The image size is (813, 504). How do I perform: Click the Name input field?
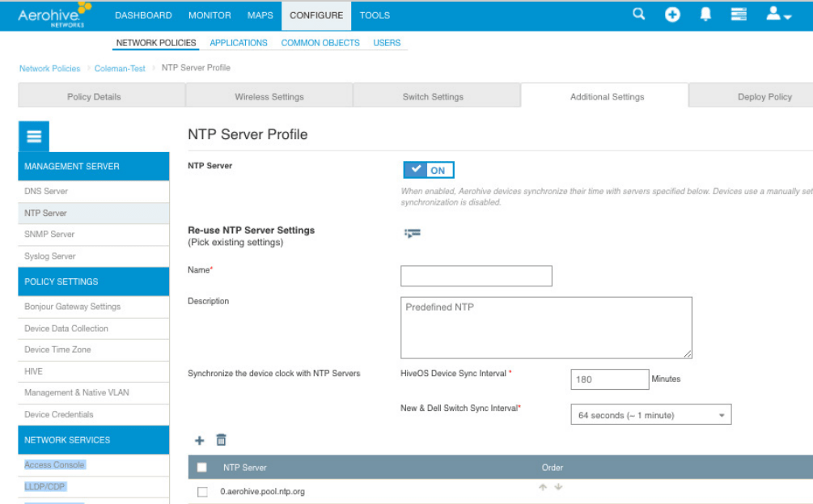(x=476, y=276)
